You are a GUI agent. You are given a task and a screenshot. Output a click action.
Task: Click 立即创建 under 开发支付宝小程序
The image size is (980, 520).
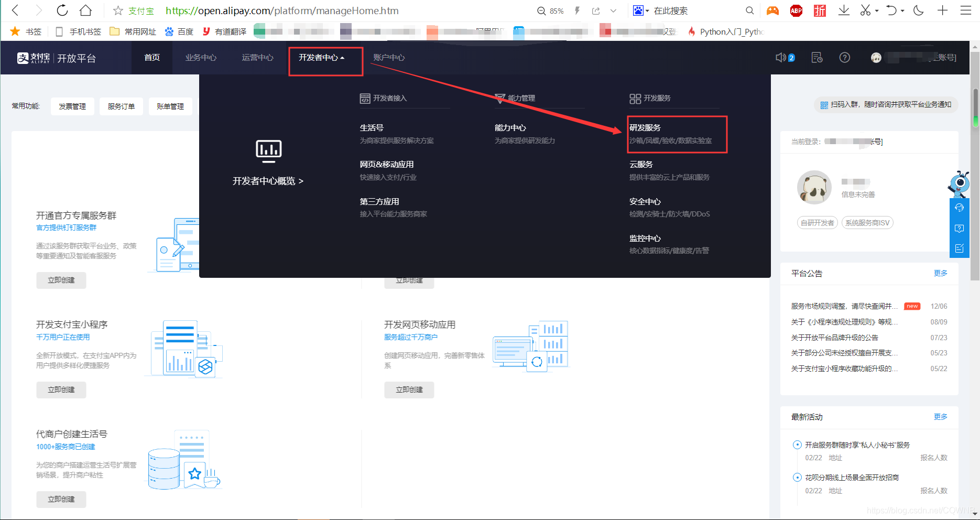click(x=61, y=390)
